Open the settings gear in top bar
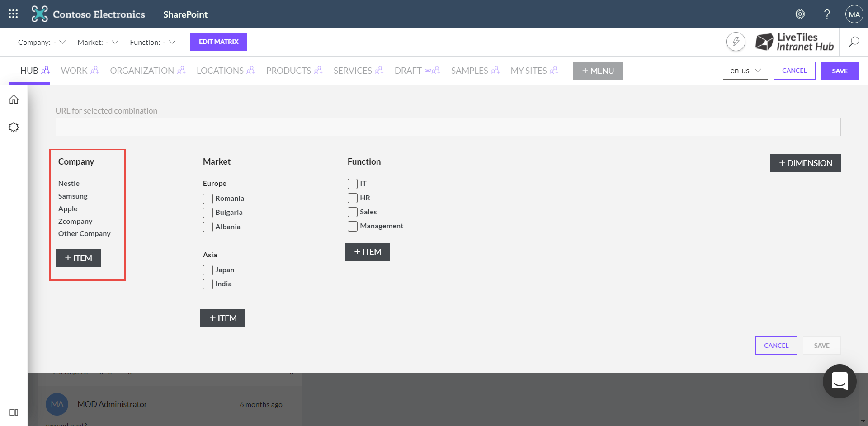868x426 pixels. point(800,14)
